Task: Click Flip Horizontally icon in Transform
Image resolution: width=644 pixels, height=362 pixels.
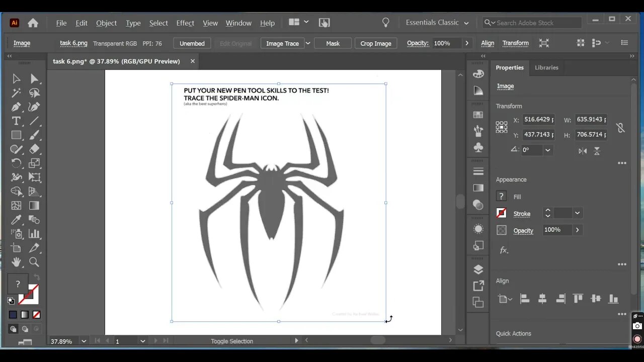Action: pos(583,150)
